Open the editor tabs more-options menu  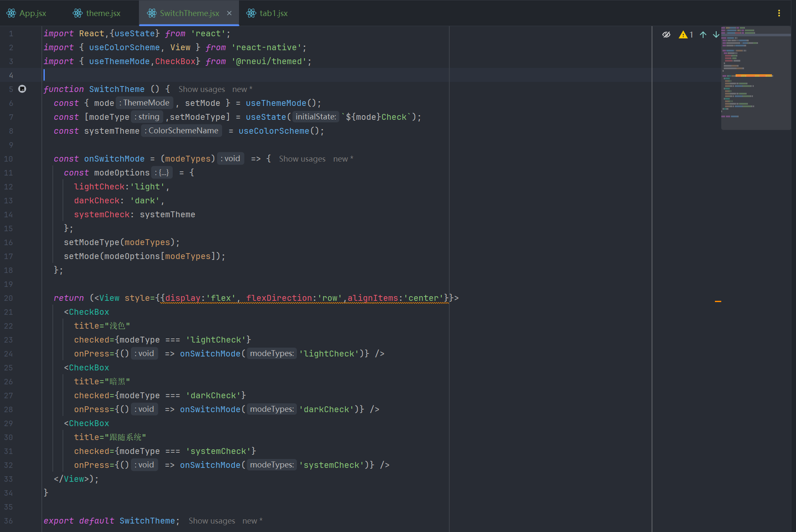(779, 13)
